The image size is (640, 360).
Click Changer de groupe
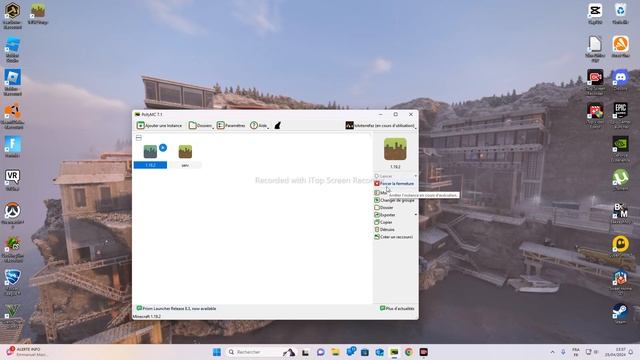click(x=394, y=200)
